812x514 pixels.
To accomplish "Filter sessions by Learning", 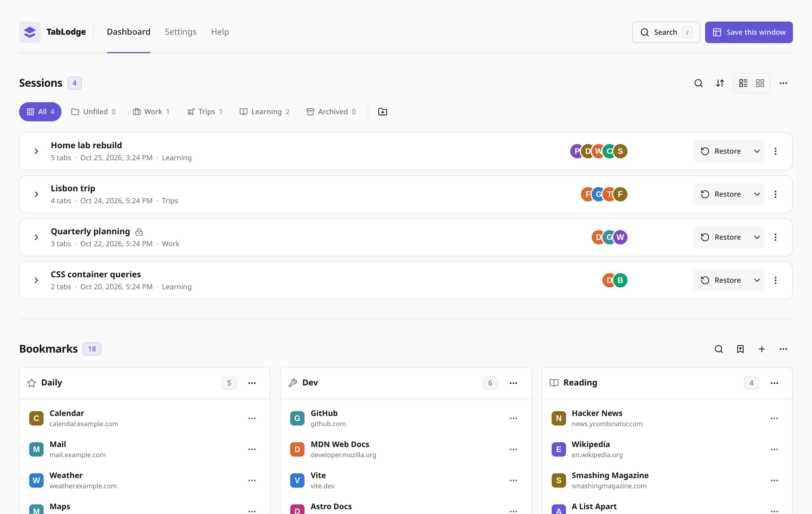I will pos(265,112).
